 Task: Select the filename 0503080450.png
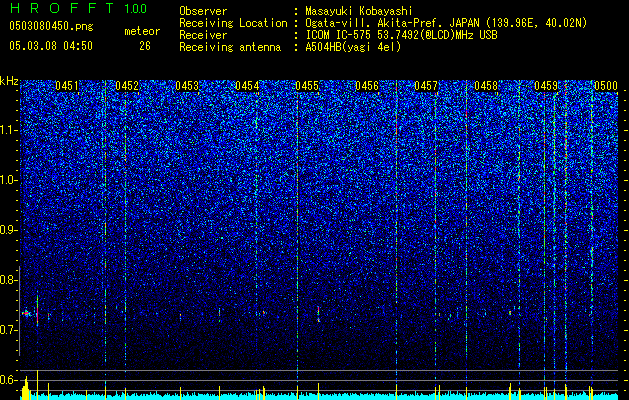point(51,27)
